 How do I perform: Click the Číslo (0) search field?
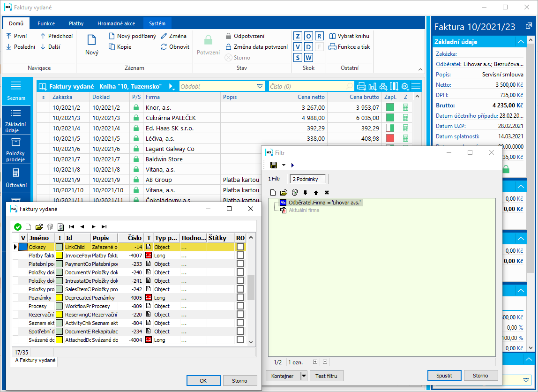pos(311,86)
